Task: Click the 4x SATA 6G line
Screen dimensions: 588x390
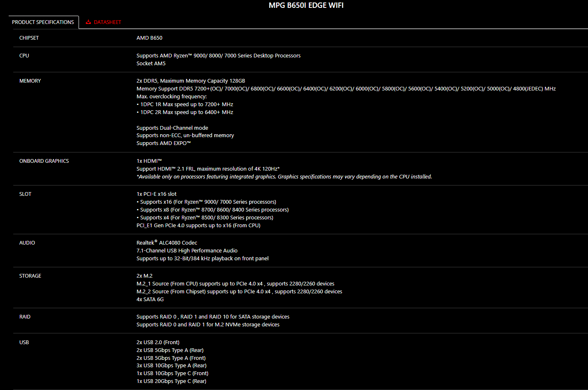Action: click(x=150, y=300)
